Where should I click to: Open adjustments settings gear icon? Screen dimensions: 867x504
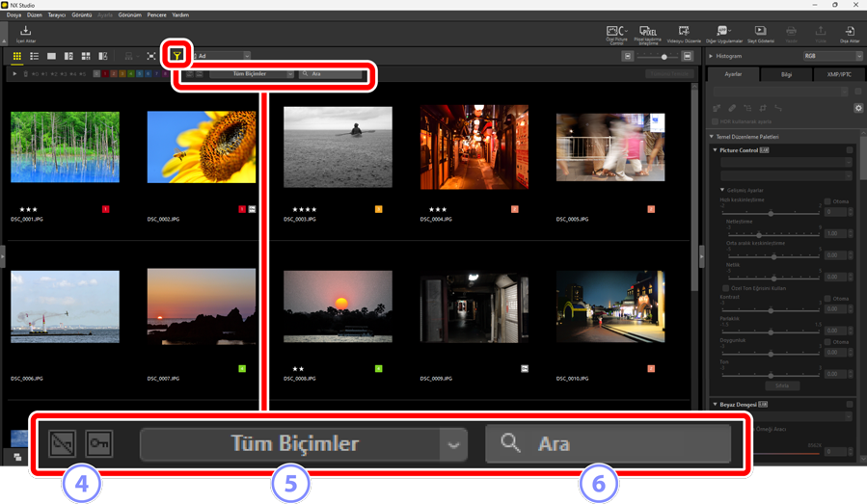pyautogui.click(x=857, y=109)
